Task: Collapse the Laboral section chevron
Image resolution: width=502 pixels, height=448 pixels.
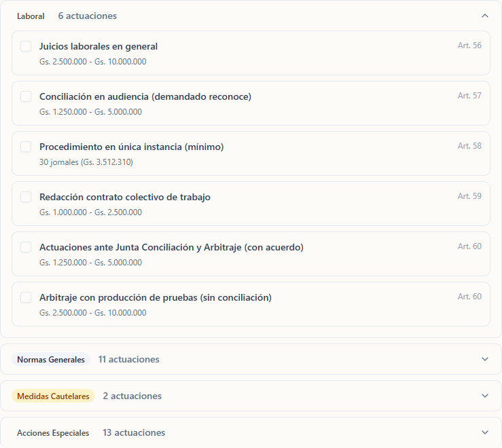Action: 485,16
